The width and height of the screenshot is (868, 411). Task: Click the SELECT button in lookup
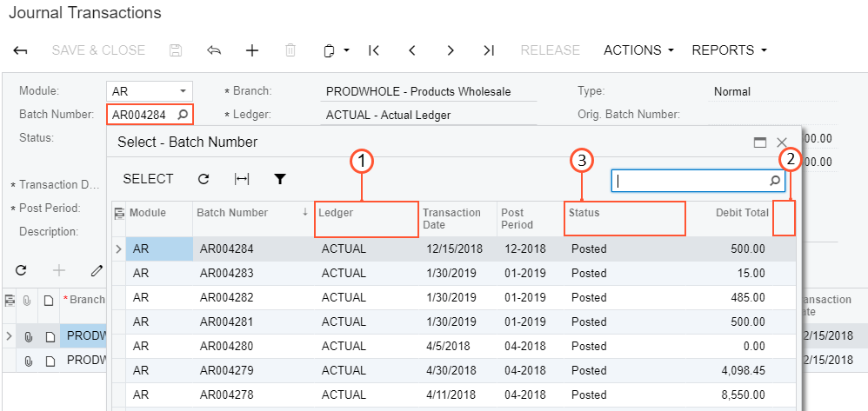coord(148,179)
